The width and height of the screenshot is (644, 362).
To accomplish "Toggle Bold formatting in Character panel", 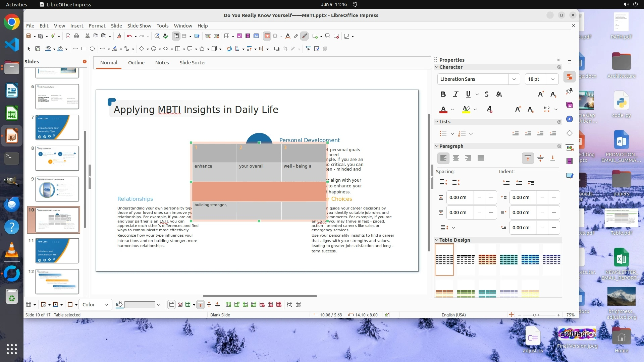I will (x=443, y=94).
